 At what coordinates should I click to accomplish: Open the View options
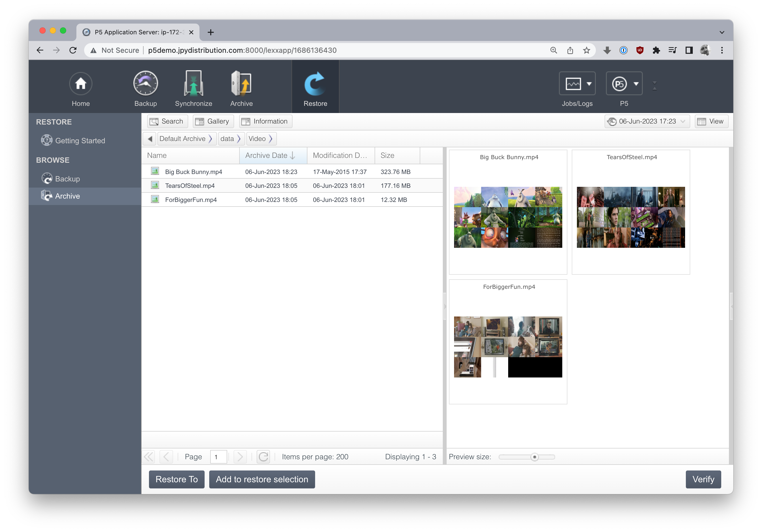(x=711, y=121)
